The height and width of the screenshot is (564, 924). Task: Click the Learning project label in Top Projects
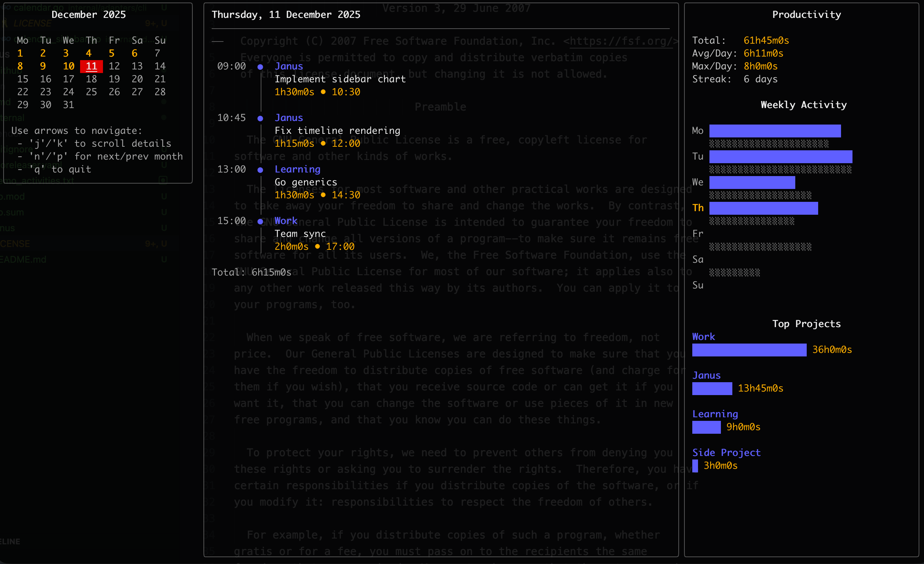tap(715, 414)
